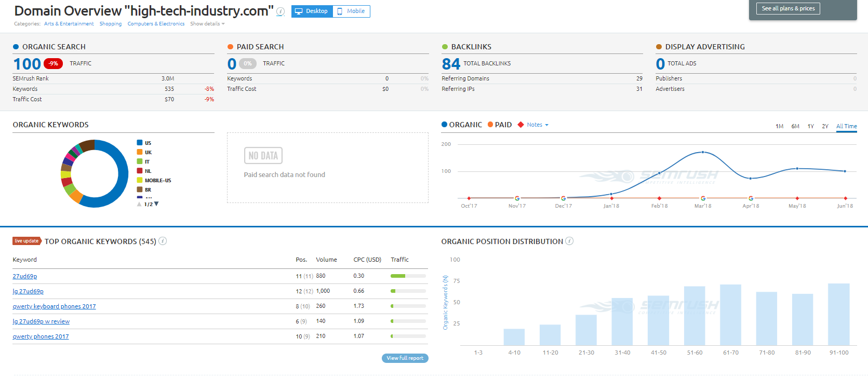
Task: Click the Google update icon at Dec'17
Action: (563, 198)
